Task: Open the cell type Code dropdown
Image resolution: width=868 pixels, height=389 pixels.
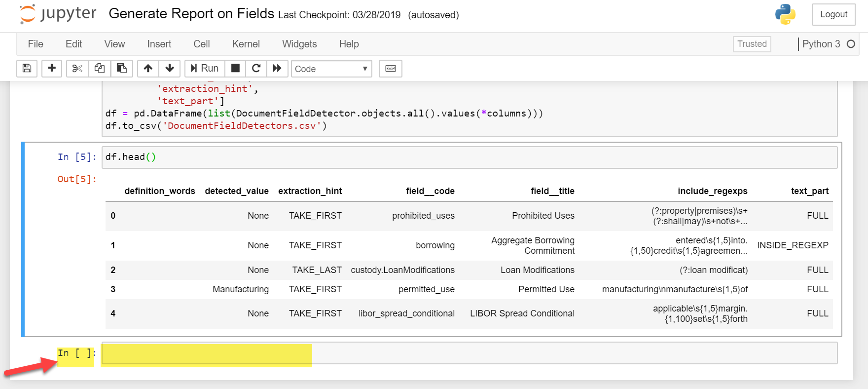Action: (331, 69)
